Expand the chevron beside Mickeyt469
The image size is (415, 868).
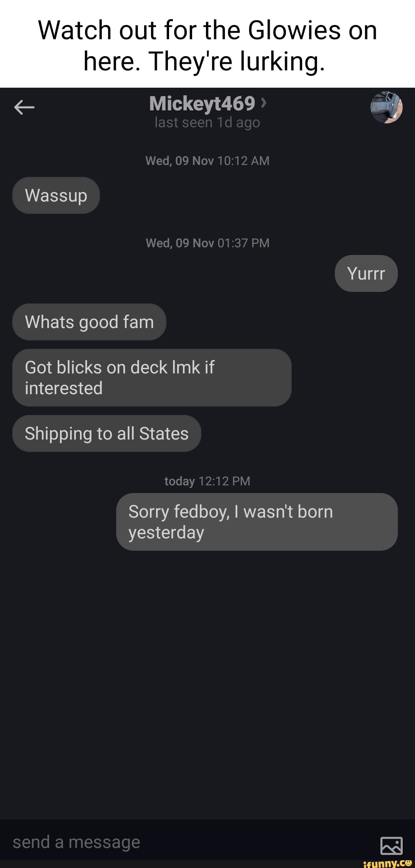pos(263,103)
